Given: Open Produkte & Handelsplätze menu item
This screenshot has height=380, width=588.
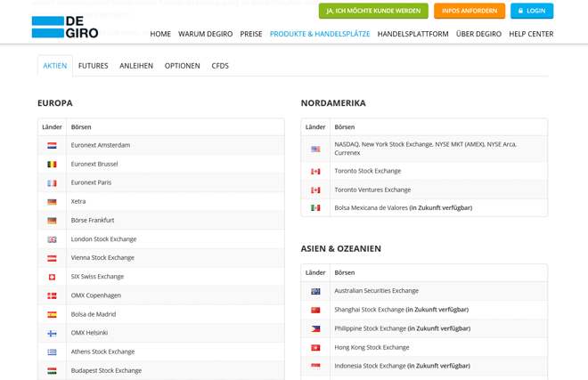Looking at the screenshot, I should click(x=320, y=34).
